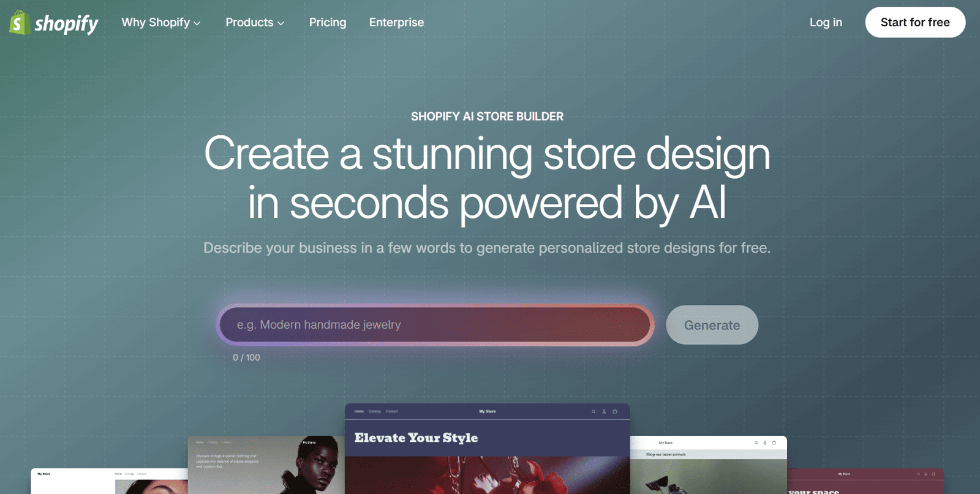The height and width of the screenshot is (494, 980).
Task: Click the search icon in Elevate Your Style preview
Action: (x=594, y=411)
